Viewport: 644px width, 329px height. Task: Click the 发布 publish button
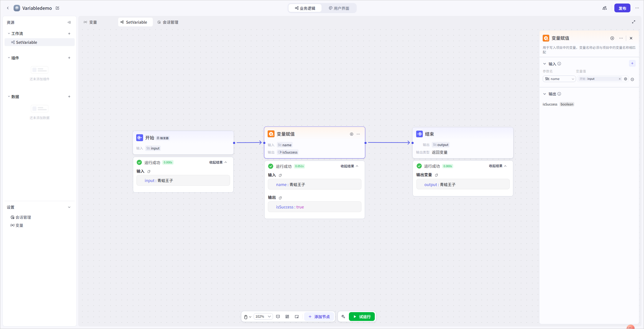[x=622, y=8]
